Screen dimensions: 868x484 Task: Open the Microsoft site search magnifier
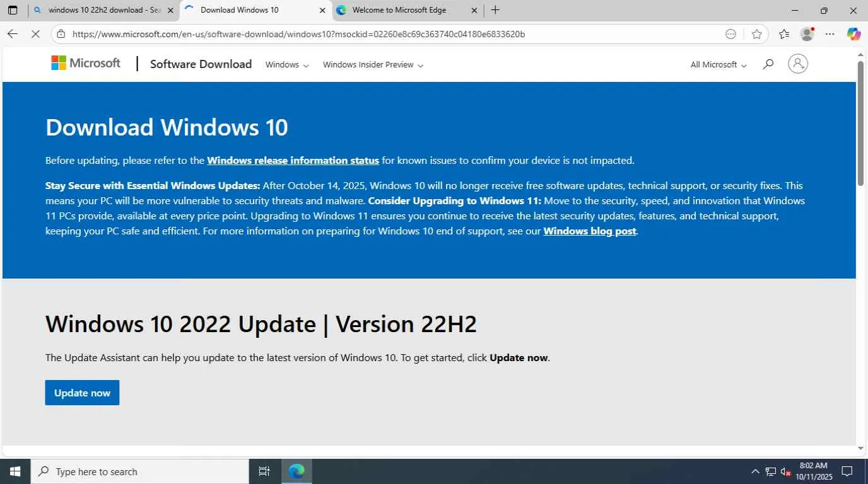click(x=768, y=64)
